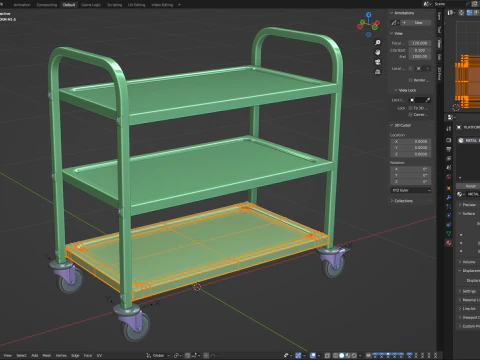Open the Global transform orientation dropdown
Viewport: 480px width, 360px height.
click(x=158, y=355)
